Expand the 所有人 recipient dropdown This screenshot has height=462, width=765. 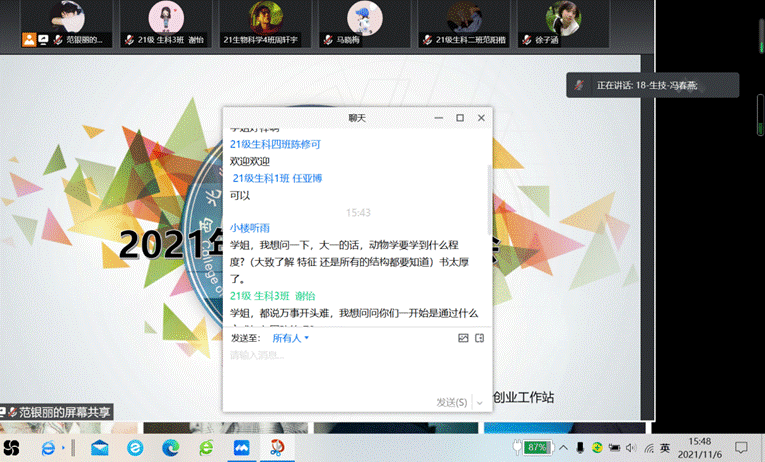(x=291, y=338)
